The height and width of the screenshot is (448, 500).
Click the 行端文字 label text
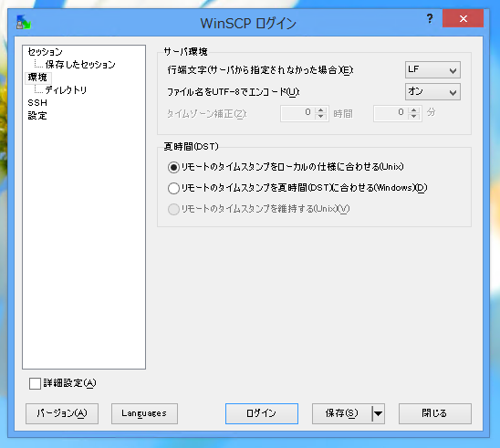[260, 70]
